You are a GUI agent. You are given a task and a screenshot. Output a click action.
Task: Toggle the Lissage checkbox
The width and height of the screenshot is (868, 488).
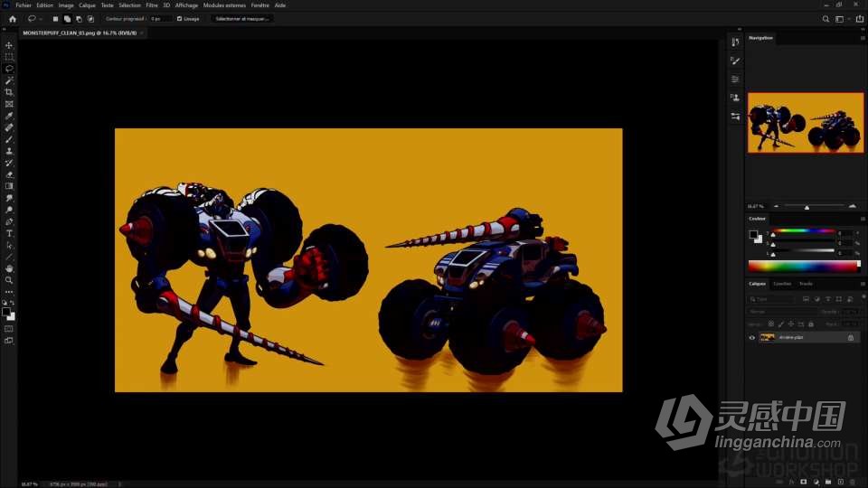[179, 19]
